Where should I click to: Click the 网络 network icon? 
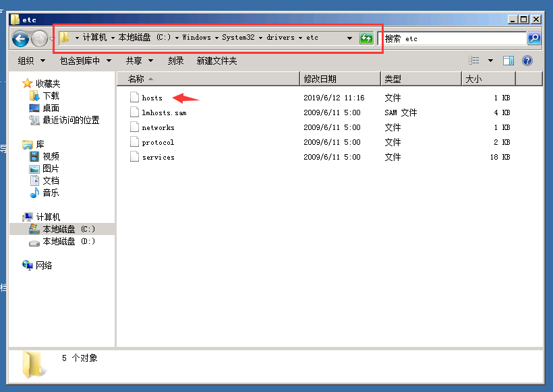click(28, 265)
